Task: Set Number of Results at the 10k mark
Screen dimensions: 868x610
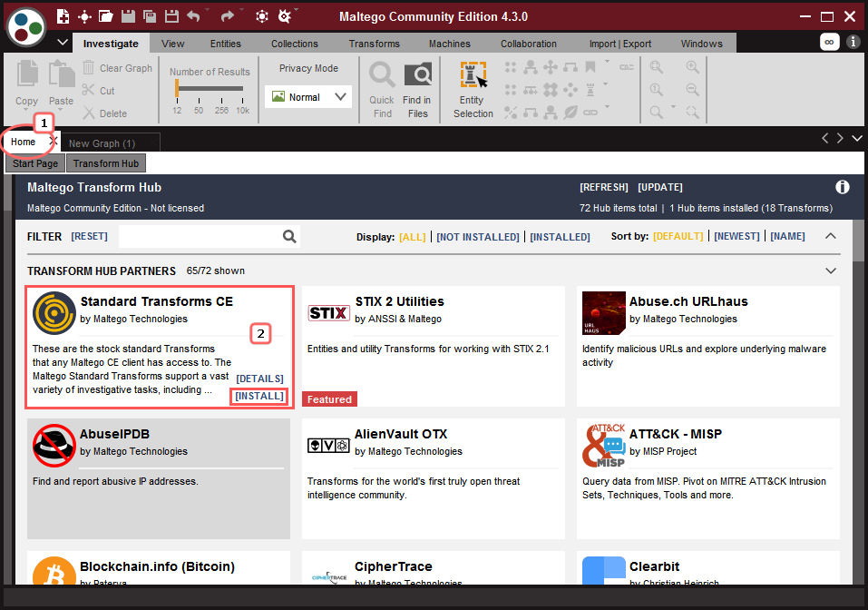Action: [x=242, y=101]
